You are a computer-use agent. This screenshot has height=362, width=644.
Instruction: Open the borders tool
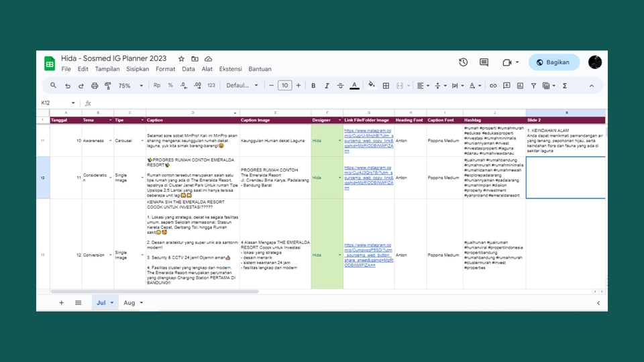[x=386, y=86]
